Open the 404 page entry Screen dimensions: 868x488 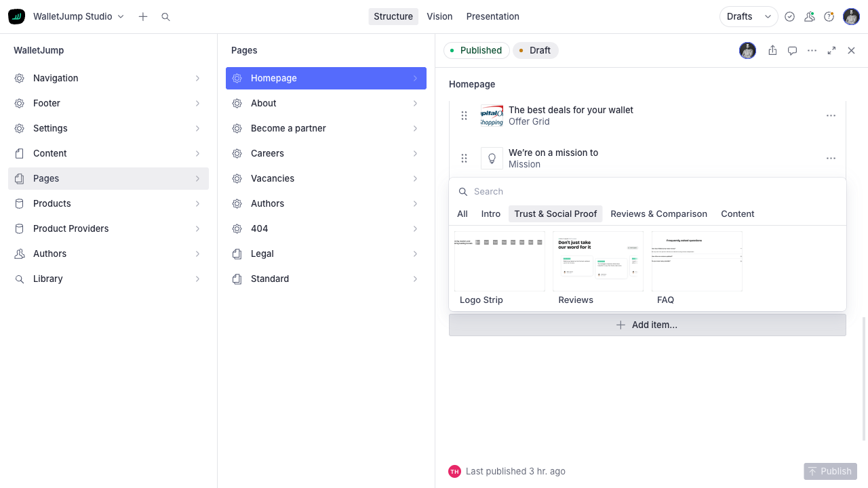tap(326, 228)
